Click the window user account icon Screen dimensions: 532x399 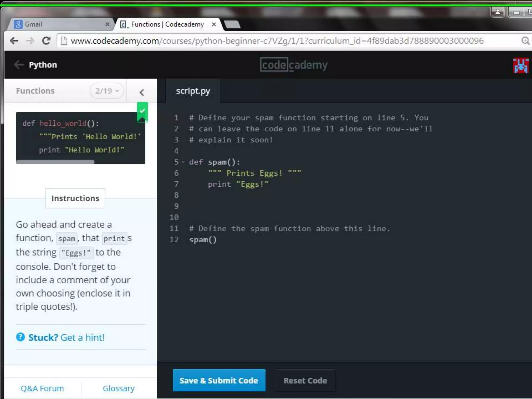tap(497, 12)
